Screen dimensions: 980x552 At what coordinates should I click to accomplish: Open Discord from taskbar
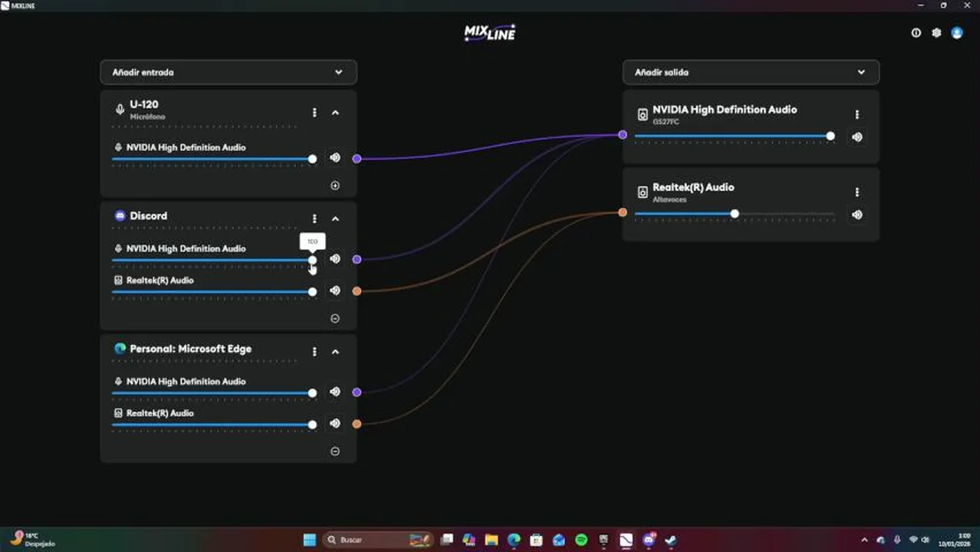coord(649,540)
